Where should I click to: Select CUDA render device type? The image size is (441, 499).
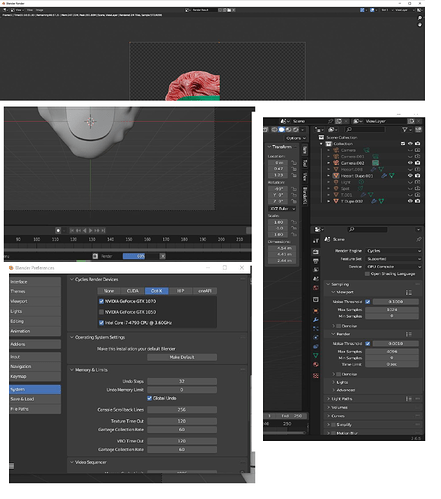tap(133, 291)
